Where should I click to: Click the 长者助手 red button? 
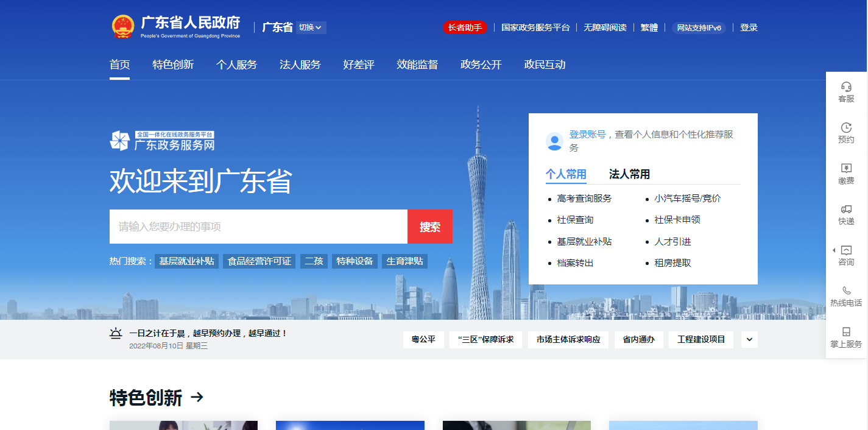[465, 27]
